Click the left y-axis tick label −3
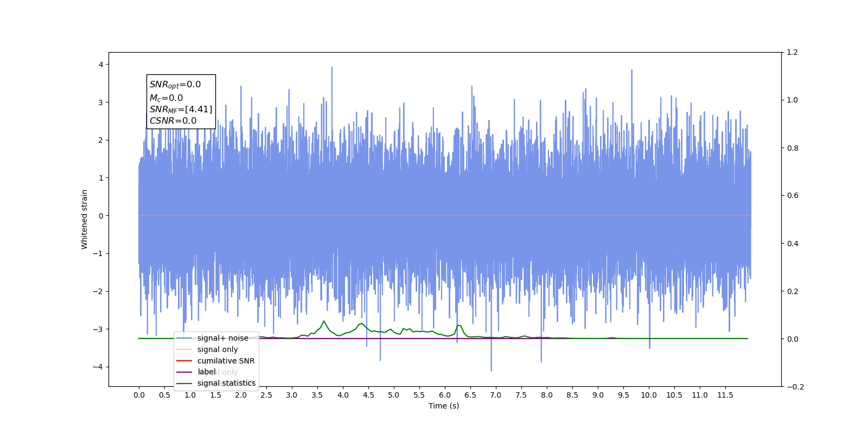868x434 pixels. 98,329
